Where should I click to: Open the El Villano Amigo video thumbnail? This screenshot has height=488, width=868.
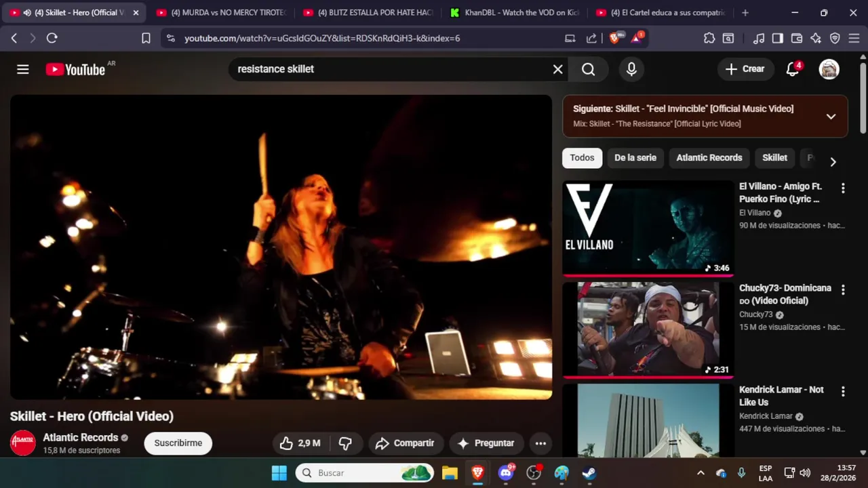(648, 228)
